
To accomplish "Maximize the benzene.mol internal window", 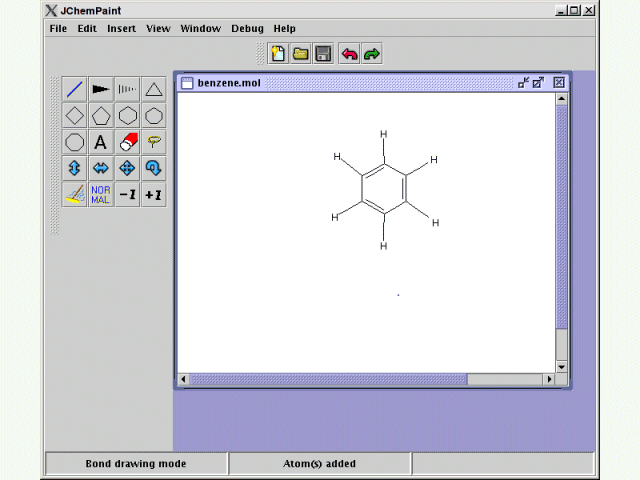I will point(538,83).
